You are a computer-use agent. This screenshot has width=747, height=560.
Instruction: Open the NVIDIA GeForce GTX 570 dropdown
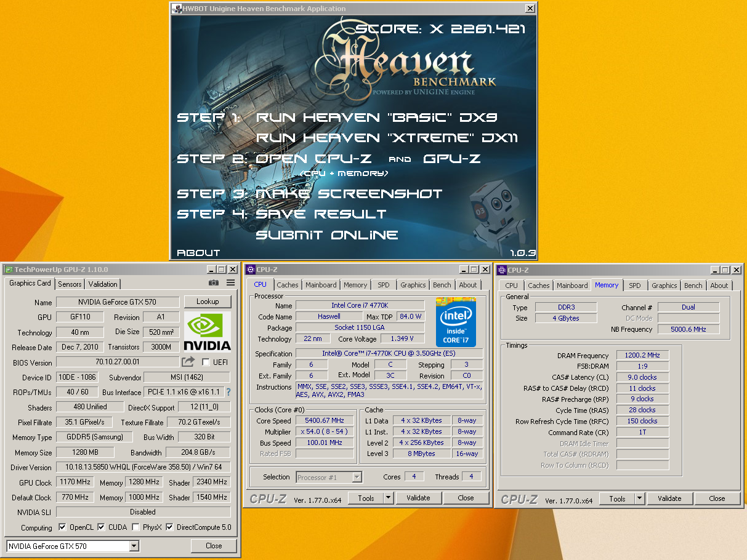(134, 546)
